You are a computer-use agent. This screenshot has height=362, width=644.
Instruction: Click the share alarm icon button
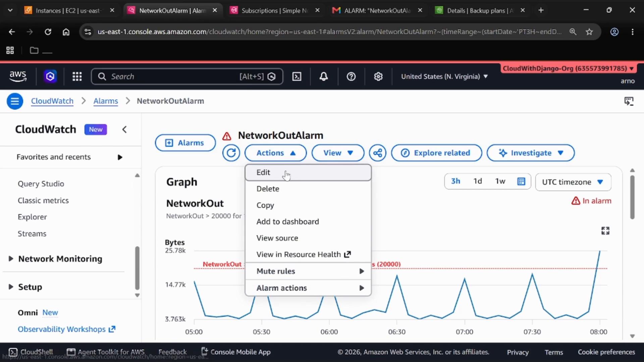378,153
